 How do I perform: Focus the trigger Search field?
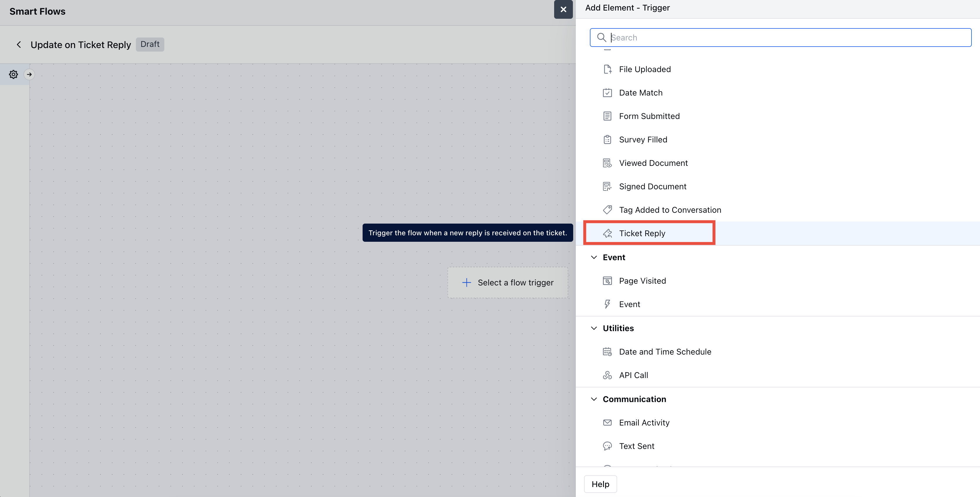(x=780, y=38)
